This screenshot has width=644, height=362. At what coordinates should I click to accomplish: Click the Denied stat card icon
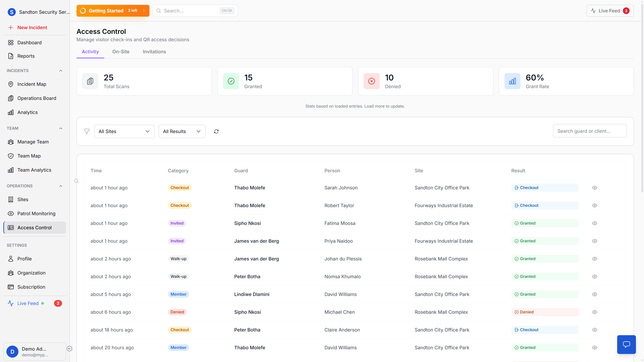[371, 81]
